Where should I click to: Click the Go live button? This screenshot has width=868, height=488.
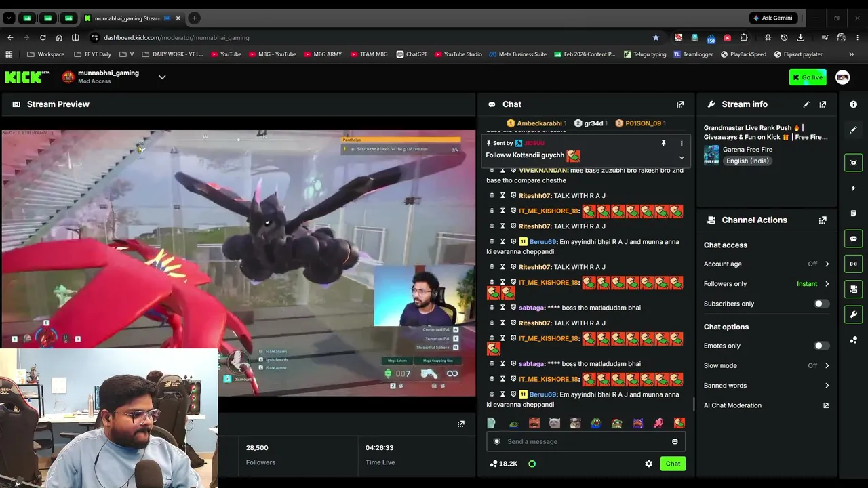(808, 77)
